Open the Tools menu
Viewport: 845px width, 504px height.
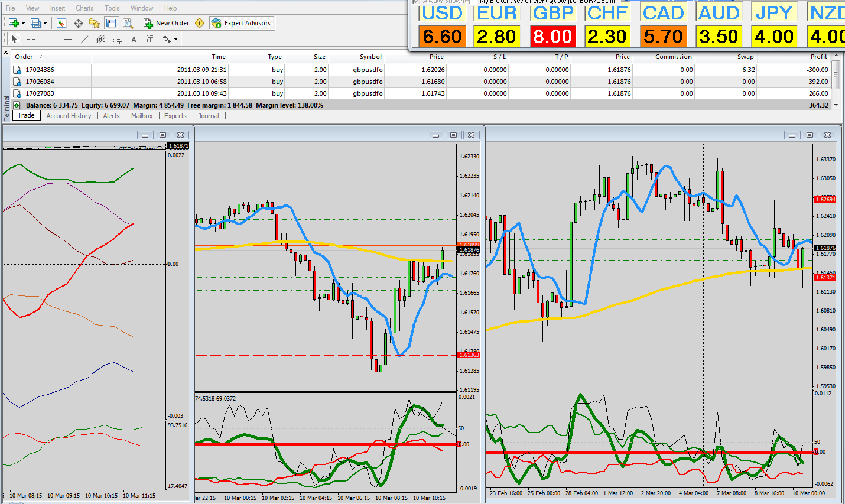click(x=112, y=8)
